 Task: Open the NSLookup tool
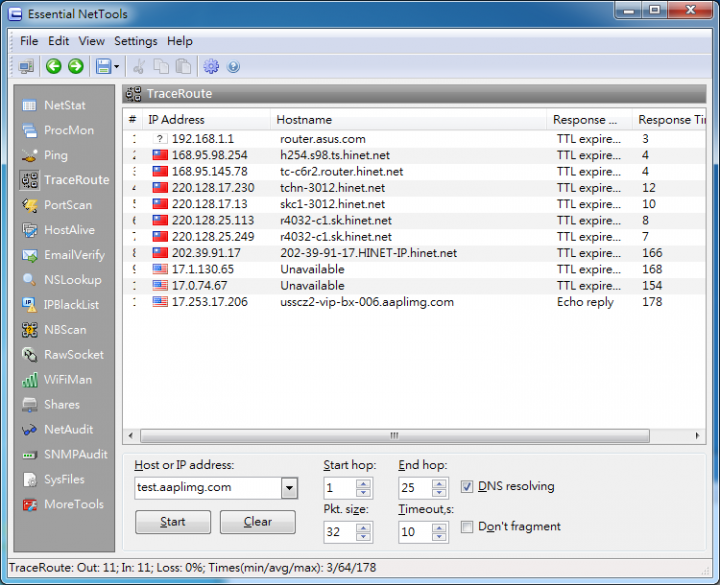tap(64, 280)
